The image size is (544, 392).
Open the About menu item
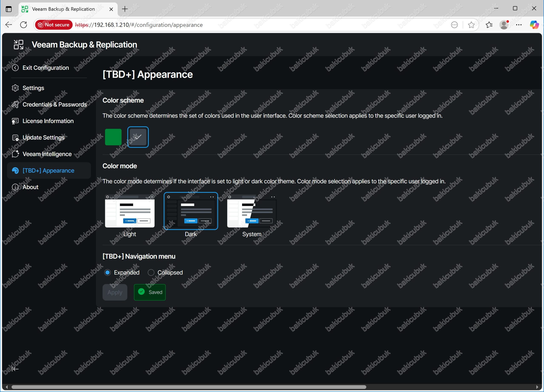(x=49, y=187)
